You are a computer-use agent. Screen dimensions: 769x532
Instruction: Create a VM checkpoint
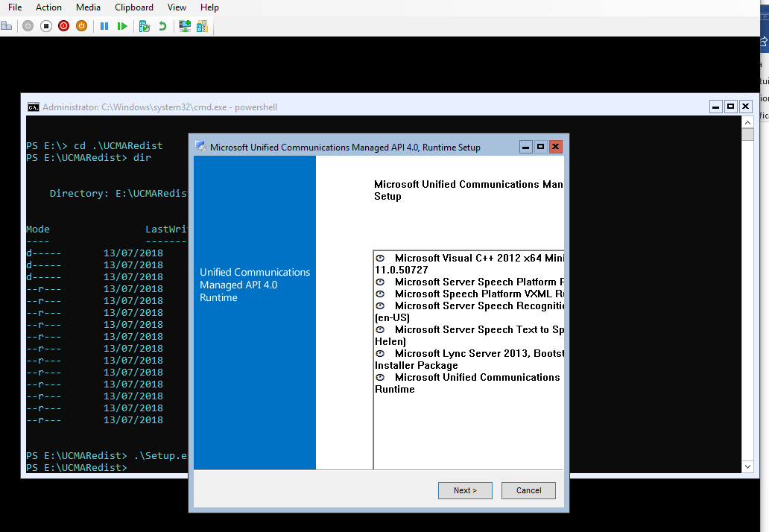(145, 26)
